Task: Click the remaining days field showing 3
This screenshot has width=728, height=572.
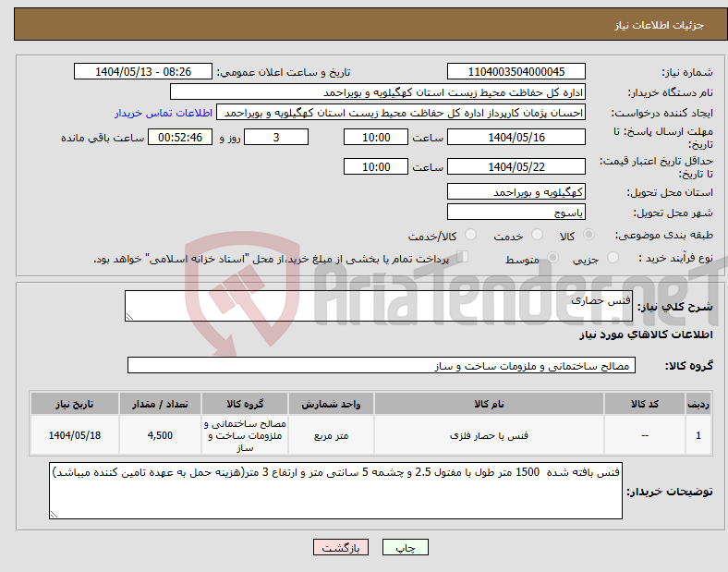Action: coord(276,137)
